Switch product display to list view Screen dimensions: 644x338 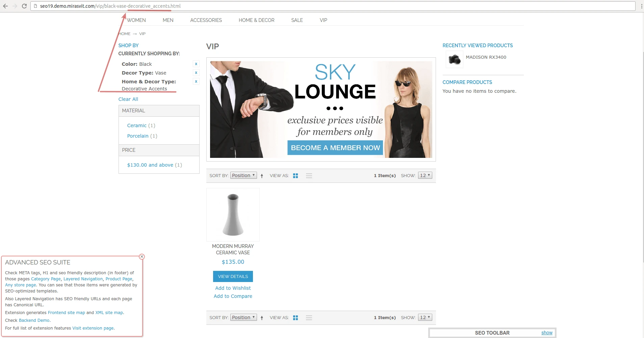click(309, 175)
